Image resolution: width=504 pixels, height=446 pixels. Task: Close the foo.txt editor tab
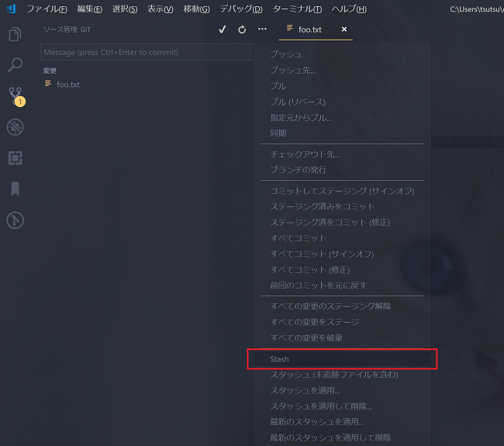tap(344, 29)
